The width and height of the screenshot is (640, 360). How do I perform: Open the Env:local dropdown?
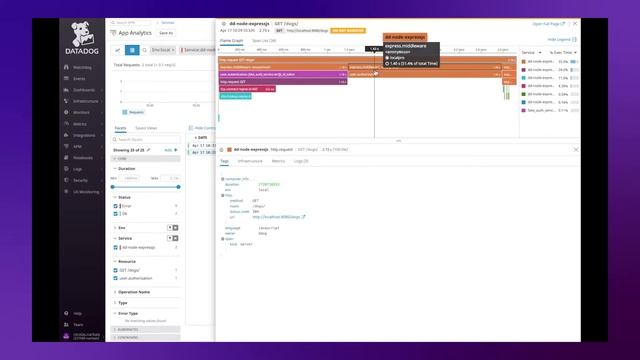click(x=163, y=50)
